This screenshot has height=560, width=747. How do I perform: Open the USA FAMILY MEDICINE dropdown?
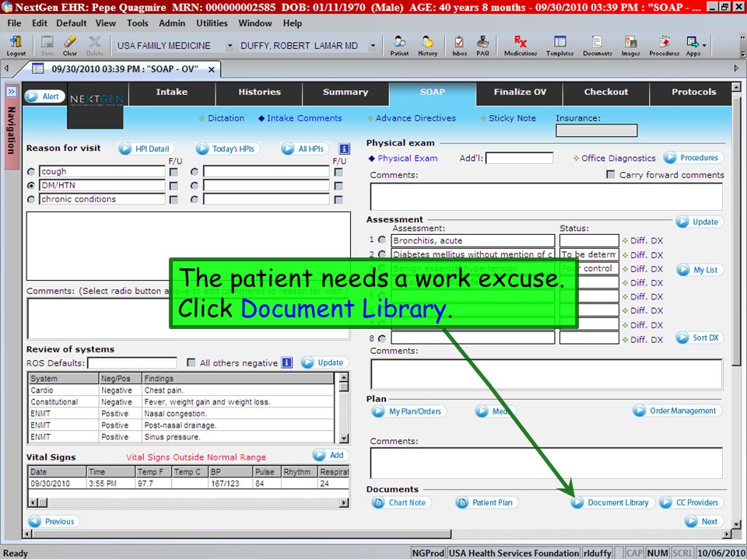(230, 46)
